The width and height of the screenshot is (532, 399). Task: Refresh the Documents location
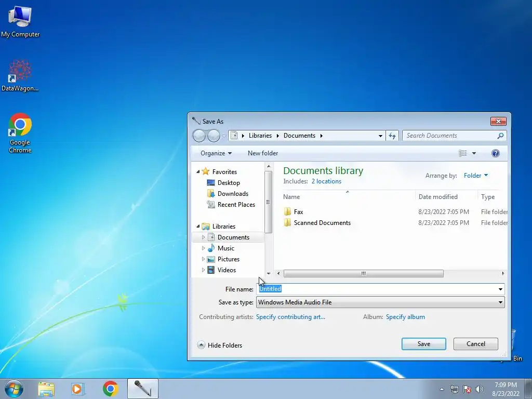pos(392,136)
